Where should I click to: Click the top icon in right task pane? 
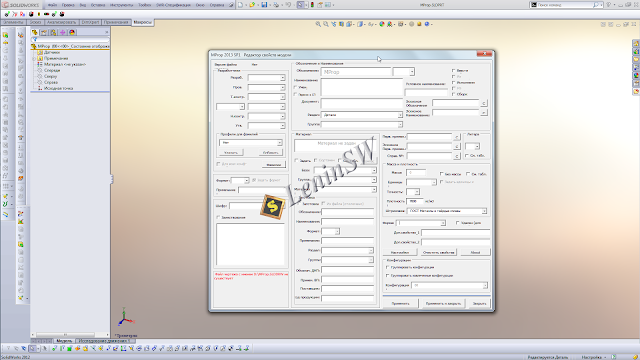tap(636, 44)
